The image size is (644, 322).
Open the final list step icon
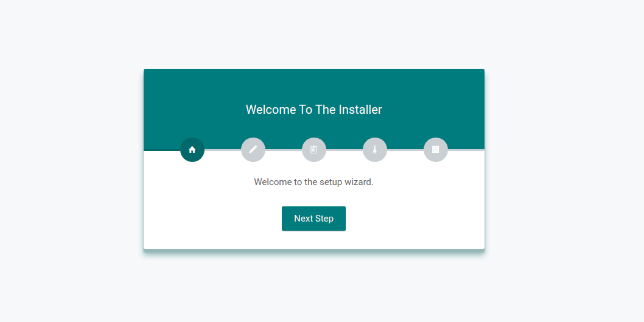coord(436,150)
